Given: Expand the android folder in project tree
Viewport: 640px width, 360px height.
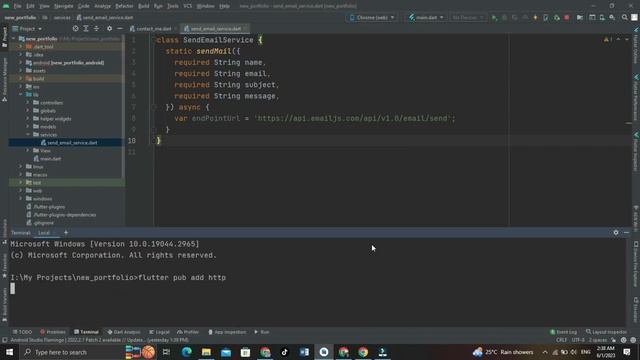Looking at the screenshot, I should [x=20, y=62].
